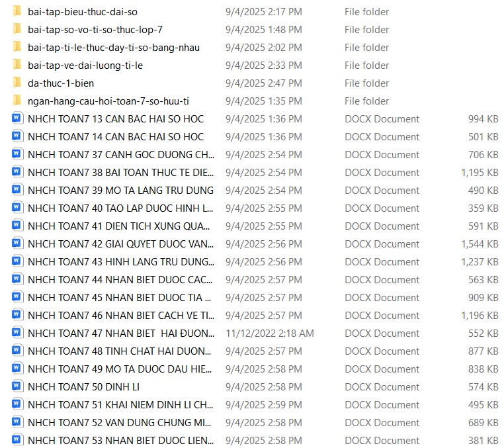Image resolution: width=504 pixels, height=448 pixels.
Task: Select NHCH TOAN7 44 NHAN BIET DUOC CAC
Action: pyautogui.click(x=120, y=280)
